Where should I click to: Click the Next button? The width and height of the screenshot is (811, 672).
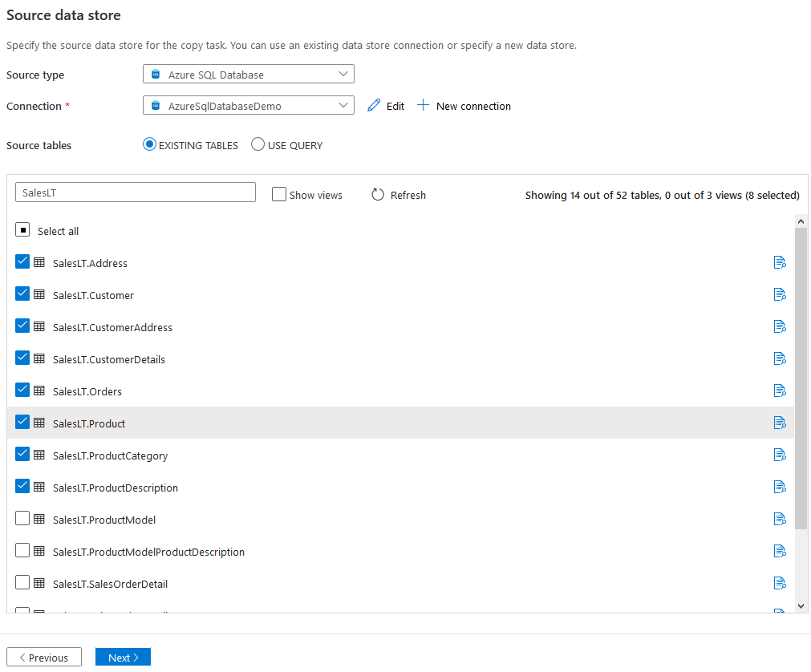123,658
